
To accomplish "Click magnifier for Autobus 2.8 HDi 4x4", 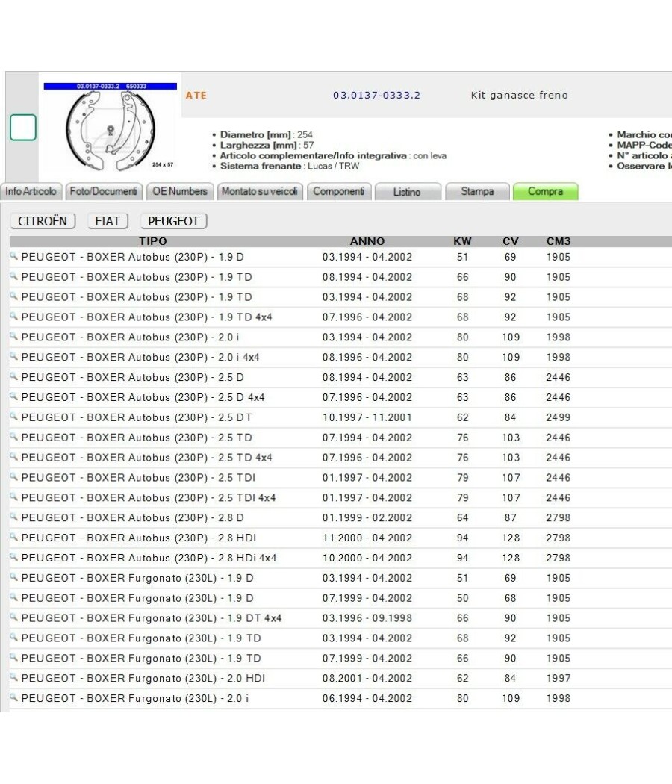I will tap(13, 557).
